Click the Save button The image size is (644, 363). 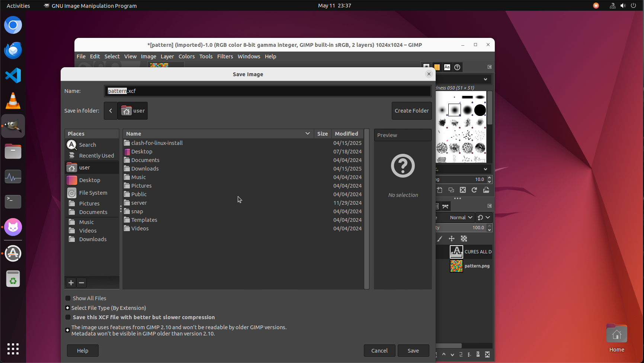[413, 351]
